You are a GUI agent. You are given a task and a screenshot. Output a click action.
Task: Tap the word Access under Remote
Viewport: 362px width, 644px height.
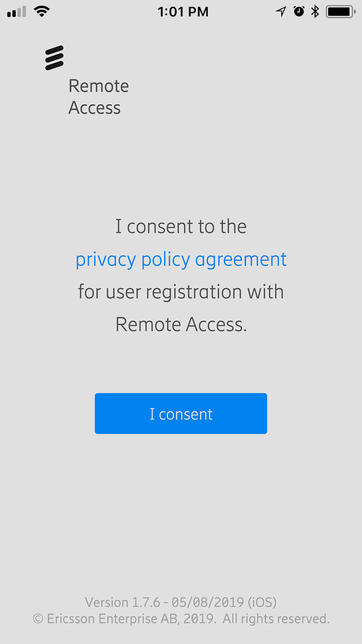(94, 108)
